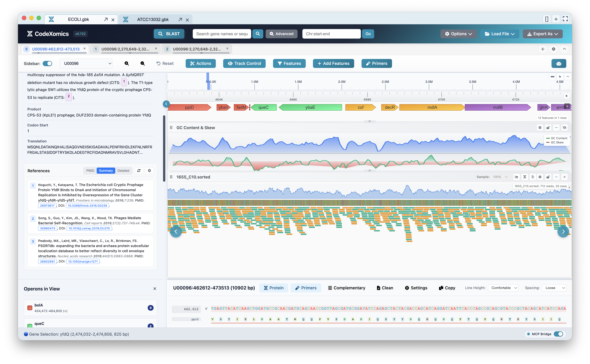Viewport: 590px width, 364px height.
Task: Open References settings gear
Action: (x=149, y=171)
